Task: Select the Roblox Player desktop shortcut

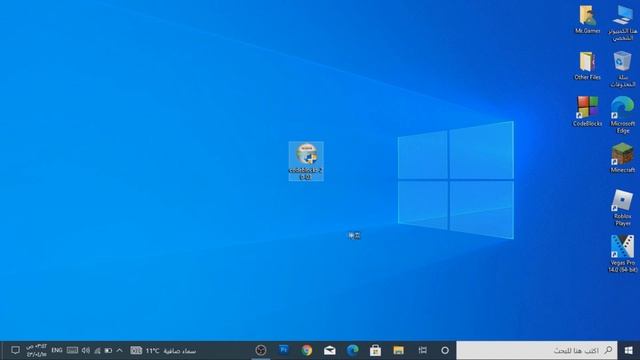Action: (x=622, y=208)
